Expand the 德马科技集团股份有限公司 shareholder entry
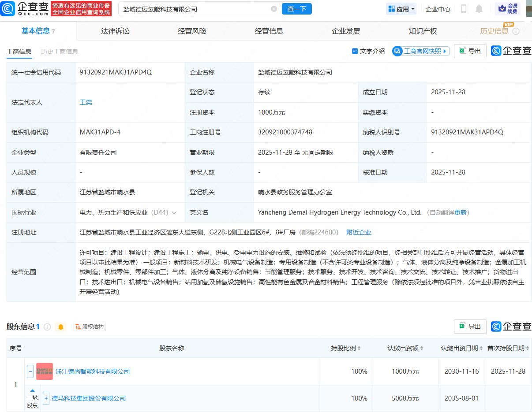The height and width of the screenshot is (412, 532). [46, 398]
